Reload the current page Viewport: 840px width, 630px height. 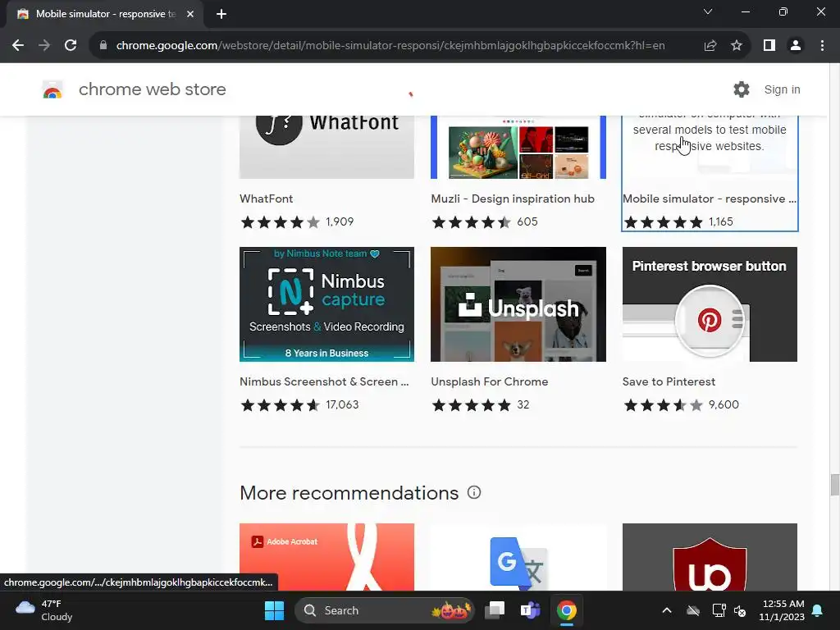(71, 46)
